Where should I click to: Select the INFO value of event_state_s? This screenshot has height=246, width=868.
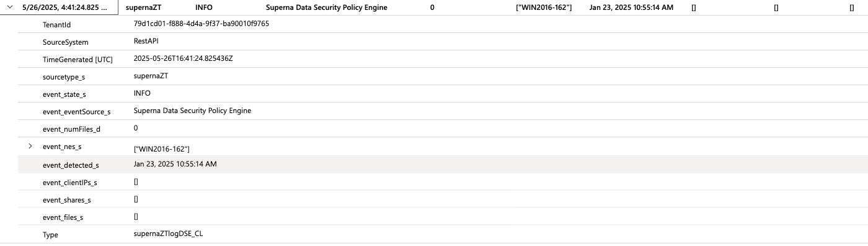click(x=142, y=93)
